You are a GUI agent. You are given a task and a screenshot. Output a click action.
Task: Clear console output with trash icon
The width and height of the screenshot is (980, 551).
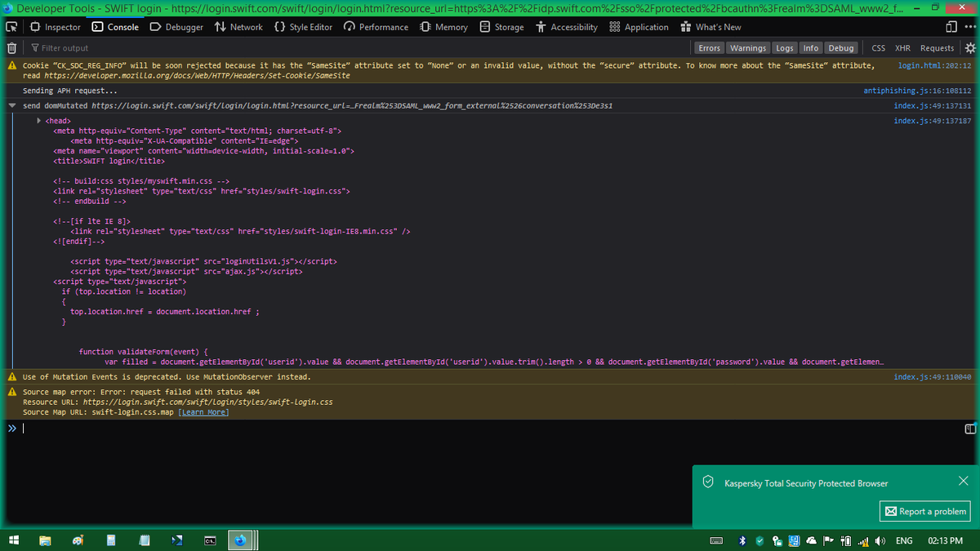click(x=12, y=48)
